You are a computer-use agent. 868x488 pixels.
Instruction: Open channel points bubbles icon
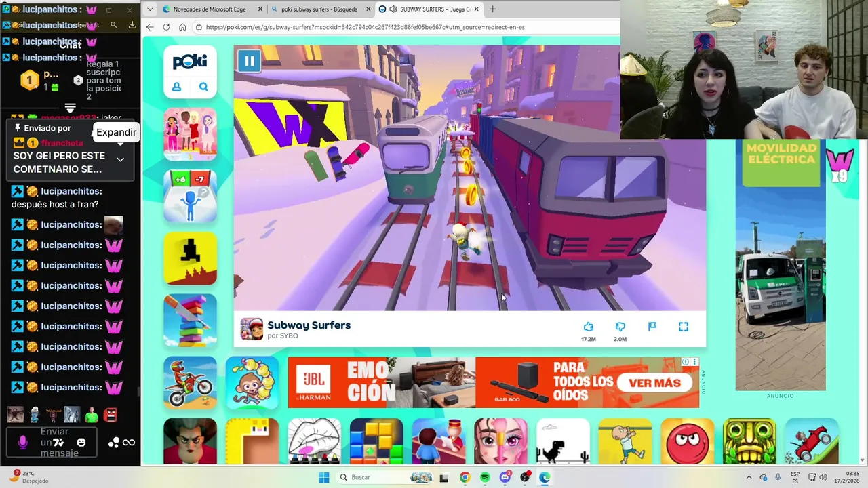pyautogui.click(x=114, y=443)
